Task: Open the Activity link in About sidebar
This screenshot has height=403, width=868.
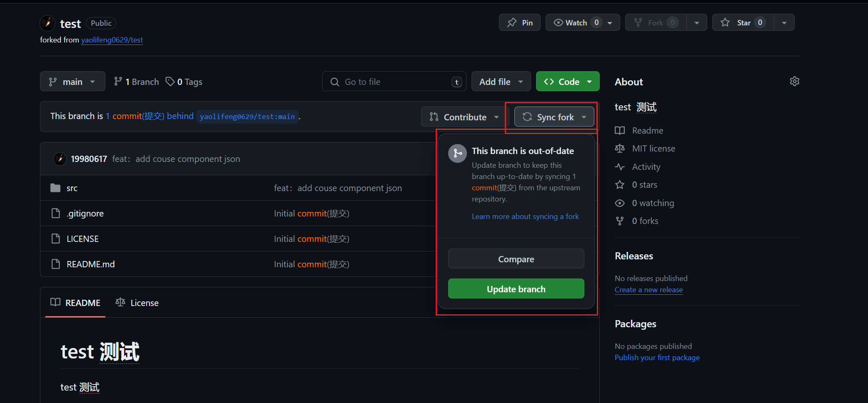Action: 646,167
